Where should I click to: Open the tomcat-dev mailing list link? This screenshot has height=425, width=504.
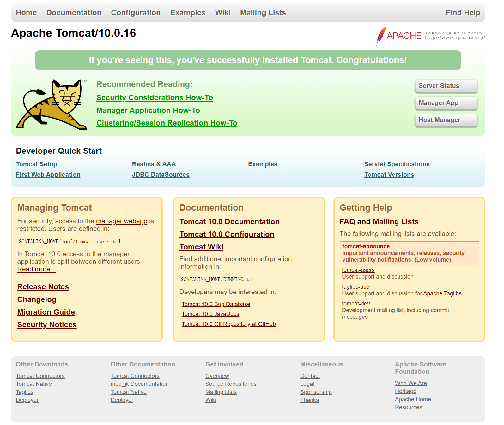click(x=356, y=304)
